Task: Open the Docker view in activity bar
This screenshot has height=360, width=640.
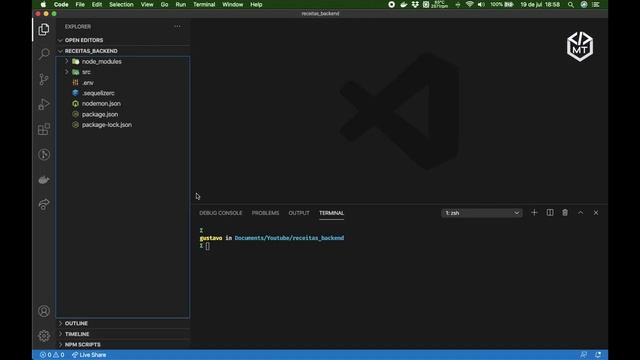Action: 44,180
